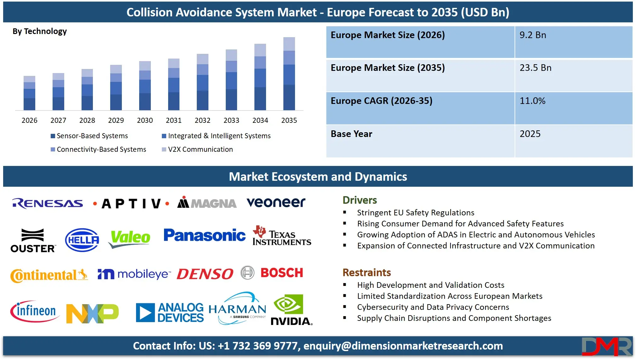Select the Market Ecosystem and Dynamics header
The height and width of the screenshot is (364, 636).
[318, 177]
